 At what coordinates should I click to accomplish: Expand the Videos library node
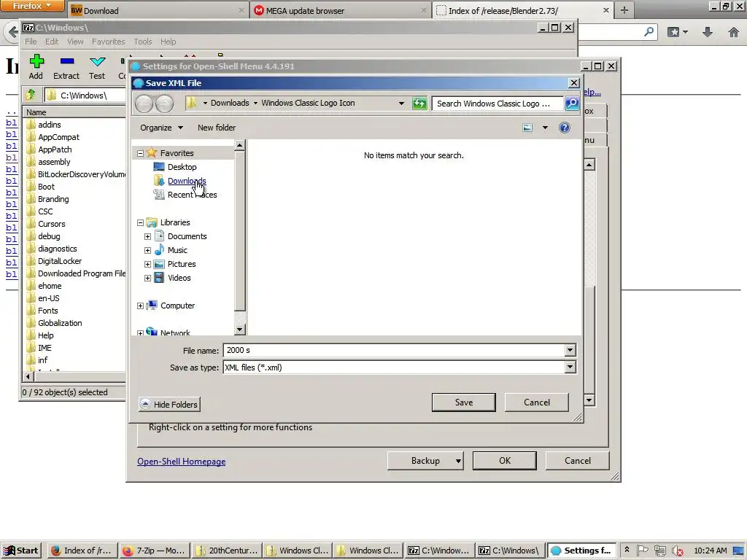(x=147, y=278)
